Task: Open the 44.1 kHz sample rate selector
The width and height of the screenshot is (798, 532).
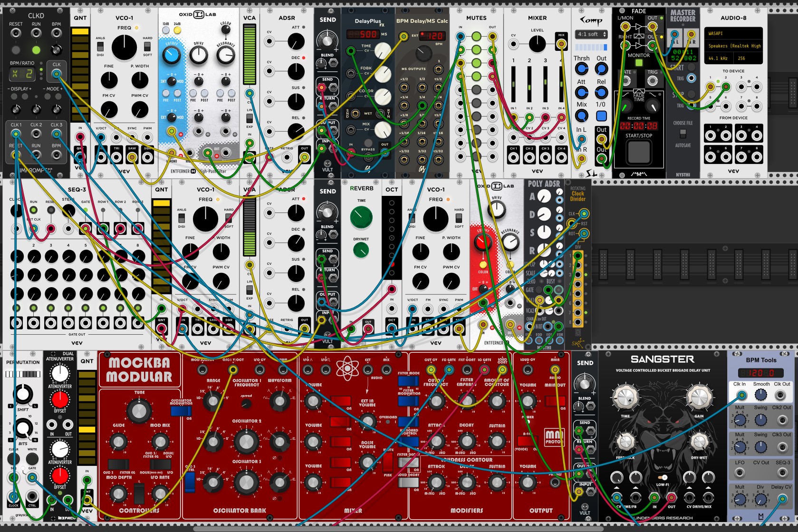Action: tap(719, 58)
